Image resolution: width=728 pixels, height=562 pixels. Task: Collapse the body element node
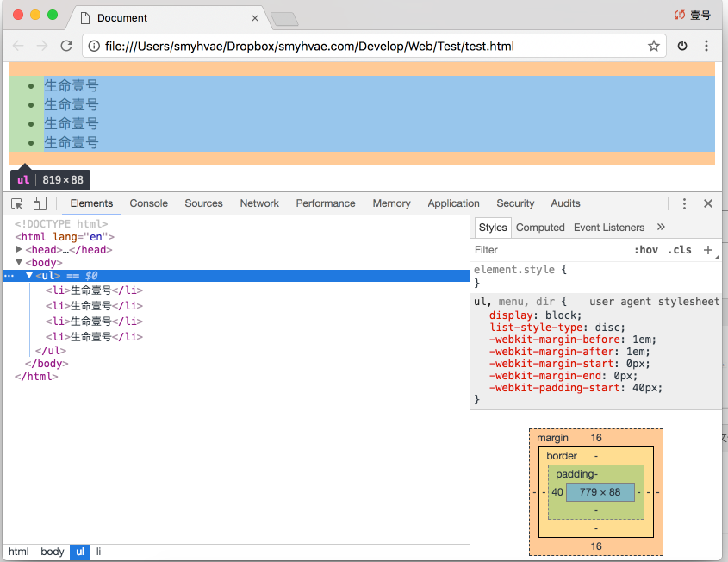click(20, 263)
